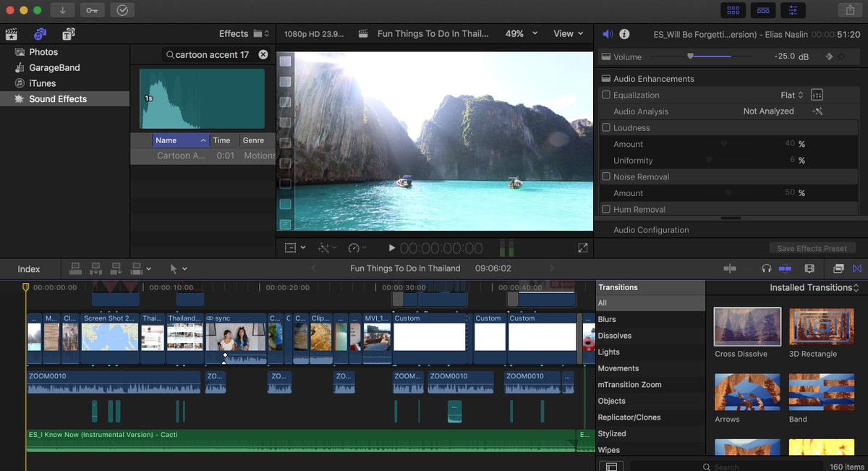The image size is (868, 471).
Task: Select Sound Effects in the sidebar
Action: (58, 99)
